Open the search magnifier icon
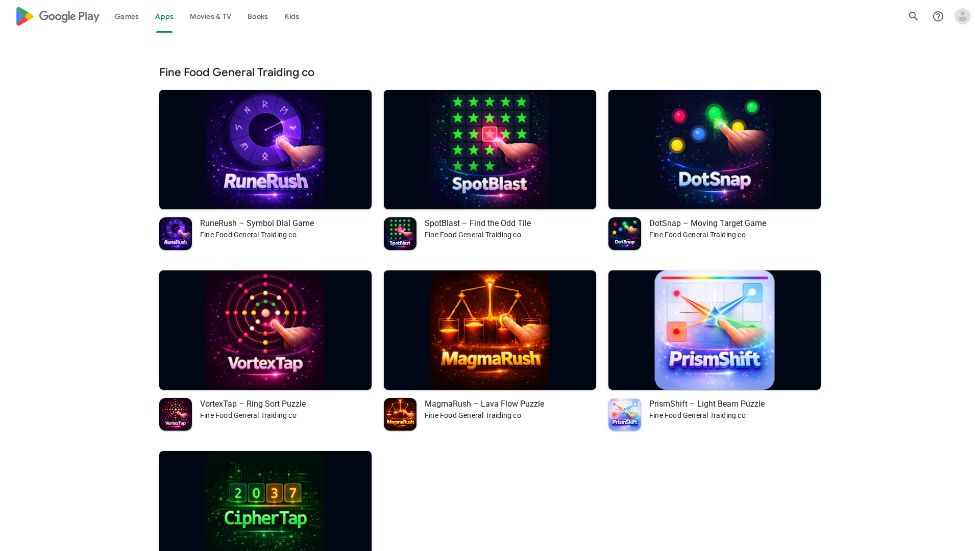This screenshot has height=551, width=980. [913, 16]
